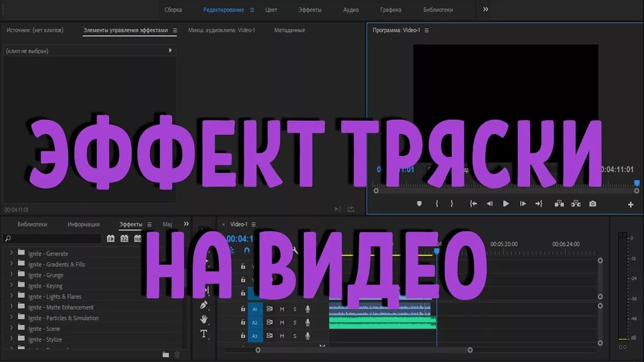
Task: Select the Pen tool
Action: [x=204, y=305]
